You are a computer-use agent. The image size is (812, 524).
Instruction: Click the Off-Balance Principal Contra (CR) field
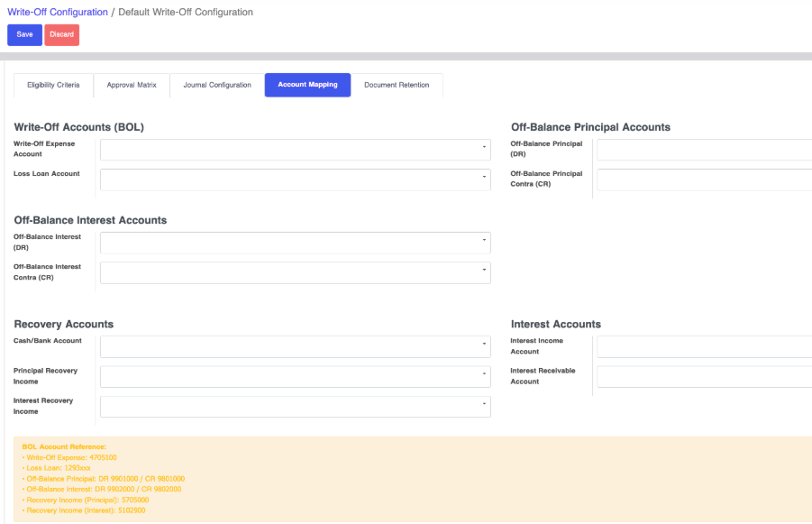click(x=704, y=179)
